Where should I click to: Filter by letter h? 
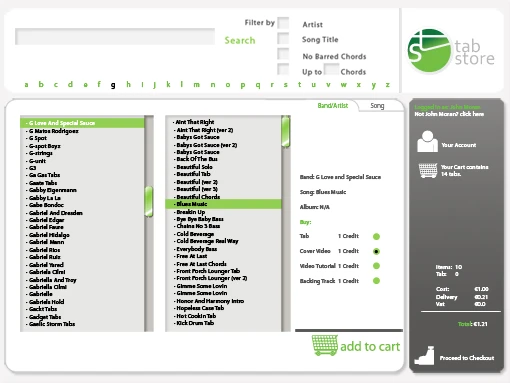pyautogui.click(x=128, y=84)
